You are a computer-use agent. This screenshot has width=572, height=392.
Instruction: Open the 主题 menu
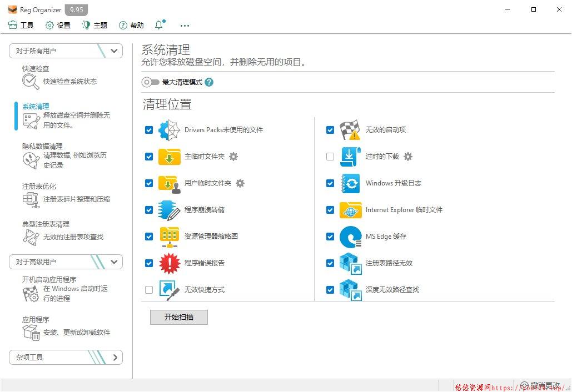tap(95, 25)
